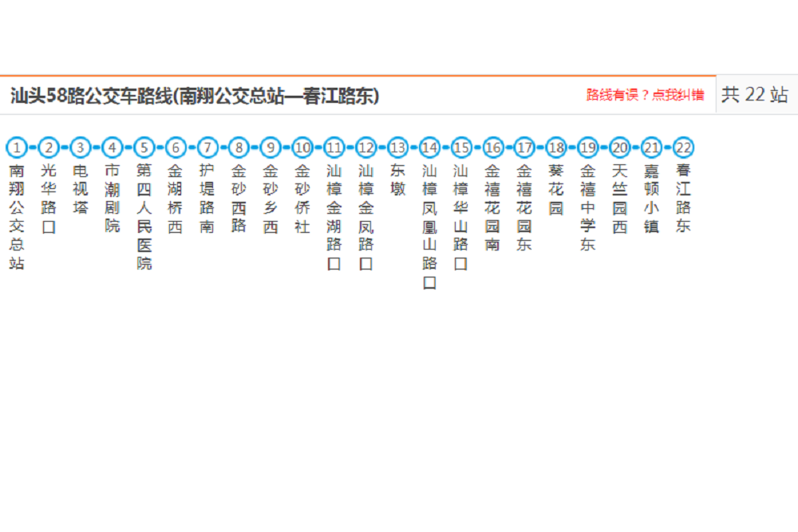Click stop number 8 circle icon

(239, 148)
